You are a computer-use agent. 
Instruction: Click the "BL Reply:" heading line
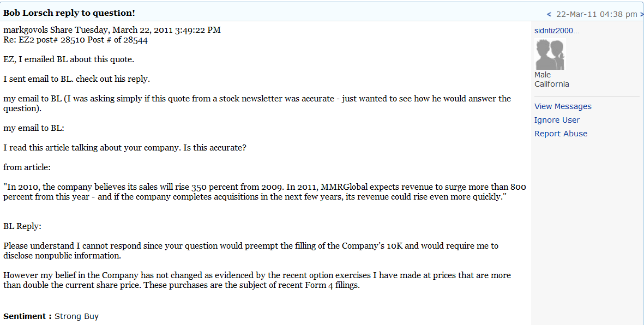22,226
